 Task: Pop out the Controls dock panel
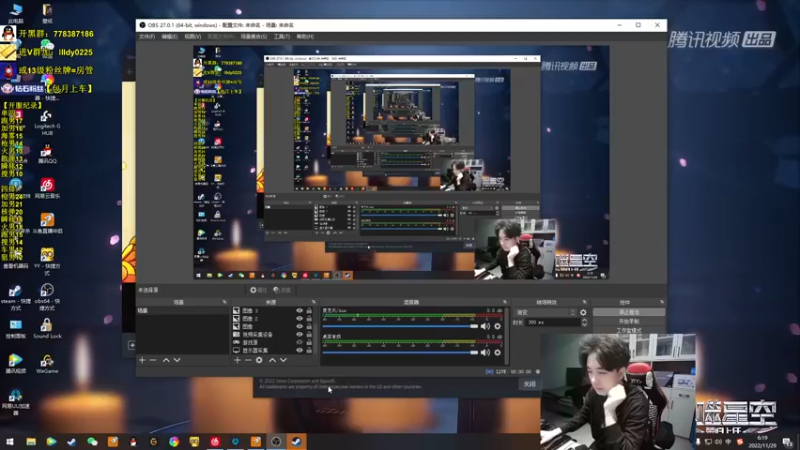(662, 302)
